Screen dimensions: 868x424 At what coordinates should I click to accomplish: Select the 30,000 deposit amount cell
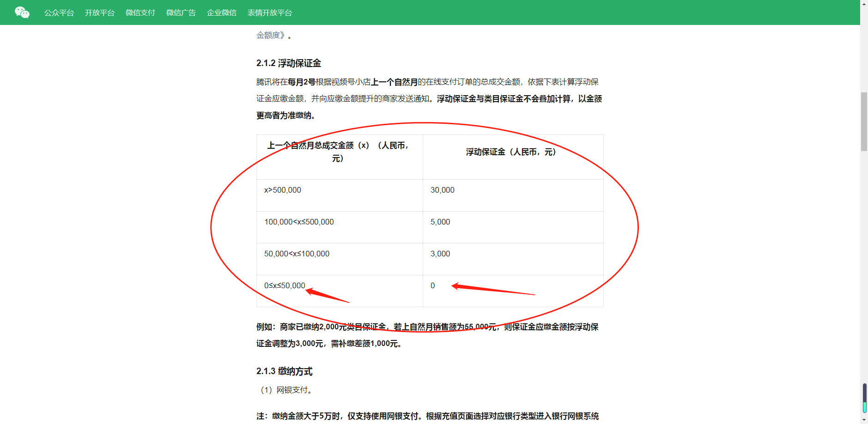pyautogui.click(x=513, y=195)
